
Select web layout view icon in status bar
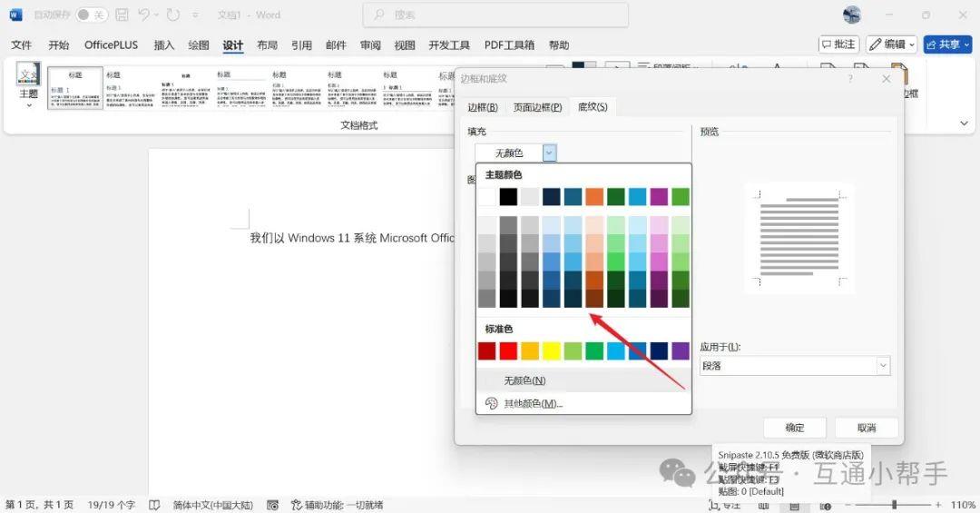tap(825, 506)
